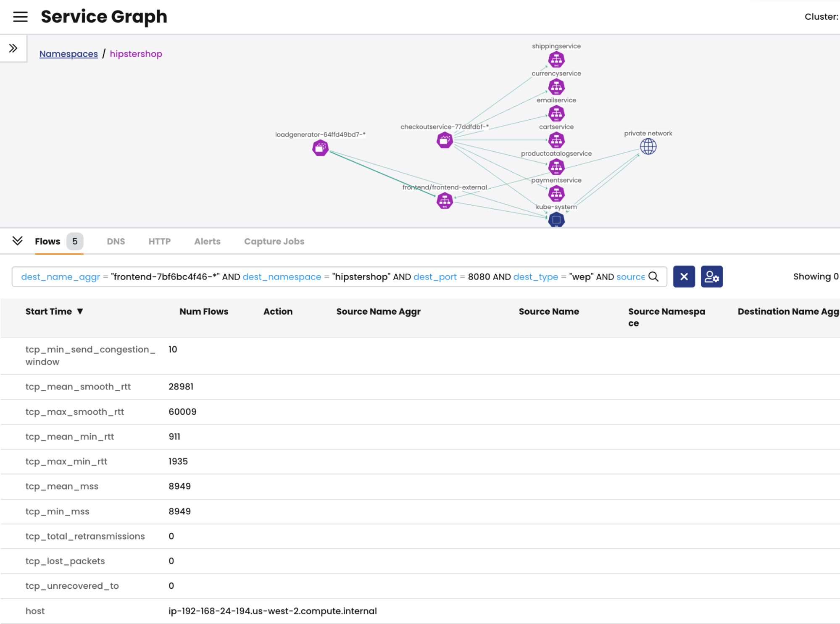Click the host row label
Viewport: 840px width, 624px height.
tap(35, 611)
